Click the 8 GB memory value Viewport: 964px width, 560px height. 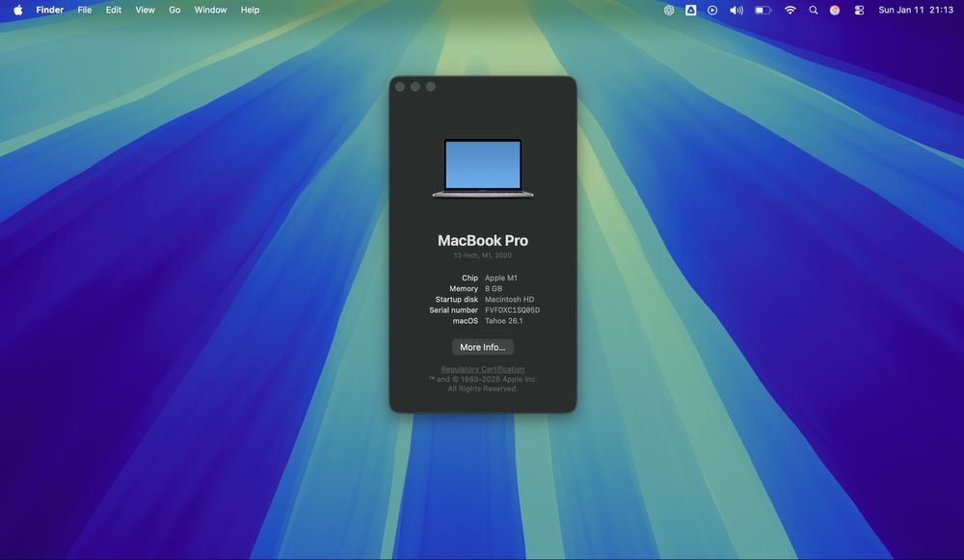pyautogui.click(x=493, y=289)
